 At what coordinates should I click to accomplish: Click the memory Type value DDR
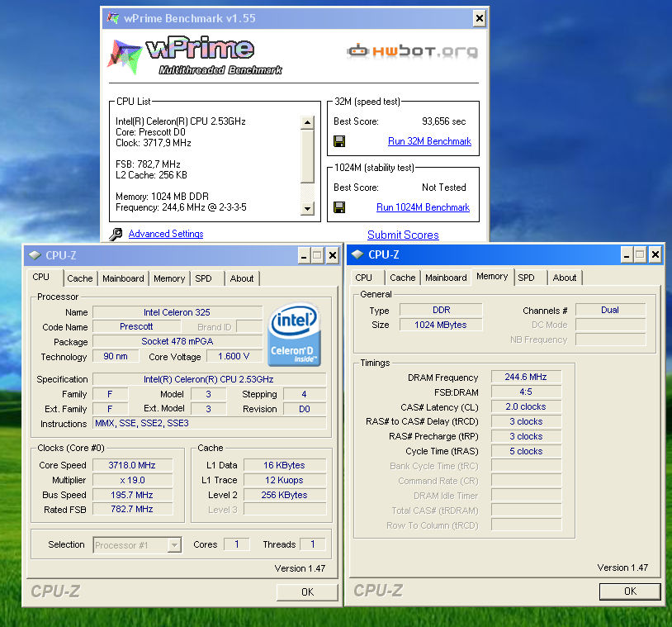(x=441, y=310)
